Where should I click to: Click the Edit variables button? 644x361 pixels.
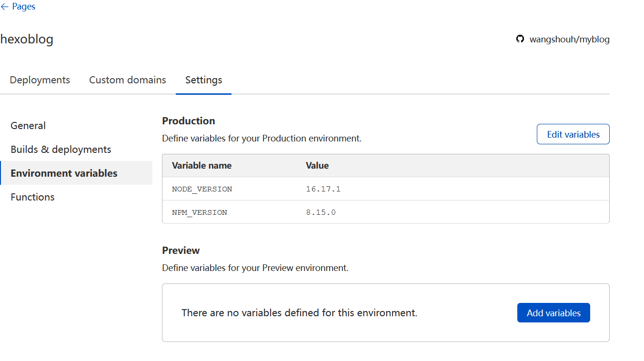[573, 134]
